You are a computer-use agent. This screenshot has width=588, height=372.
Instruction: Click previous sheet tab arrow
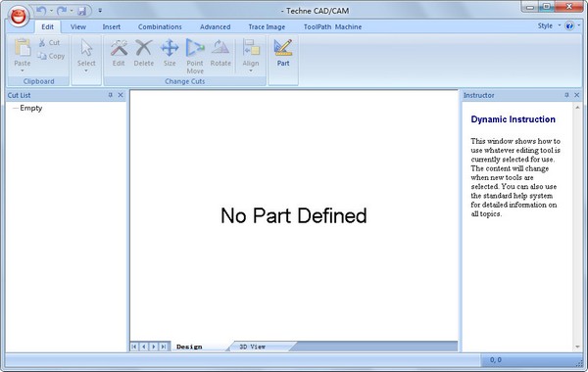pyautogui.click(x=144, y=347)
